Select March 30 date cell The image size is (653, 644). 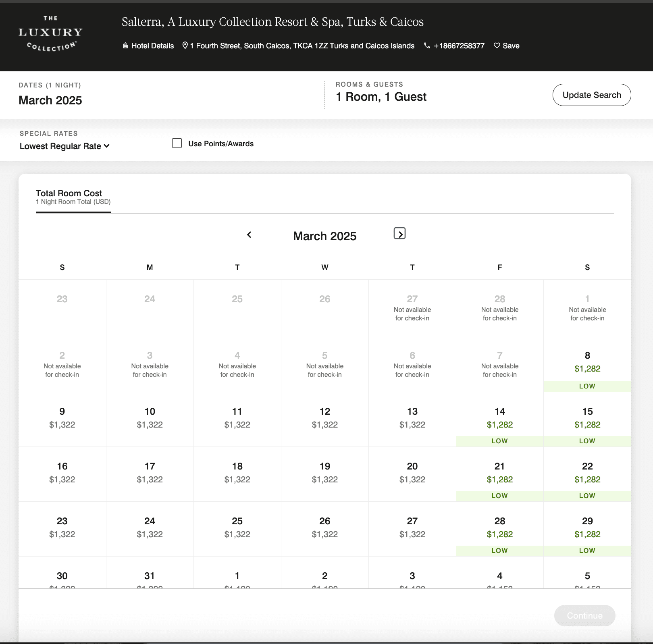click(x=62, y=573)
